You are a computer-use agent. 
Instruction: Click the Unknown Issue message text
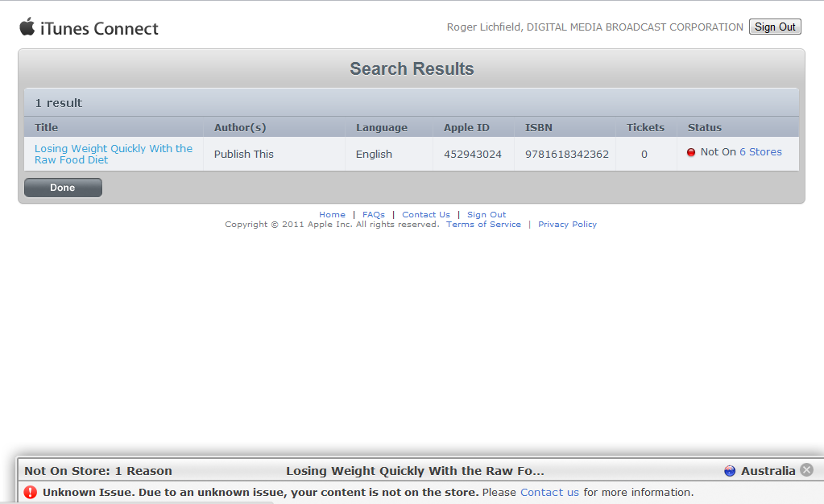261,493
